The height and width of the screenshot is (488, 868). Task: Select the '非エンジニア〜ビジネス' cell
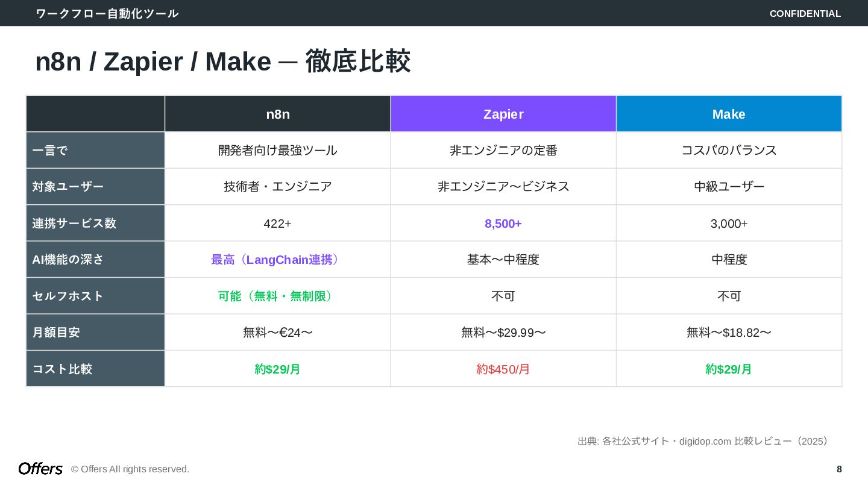point(503,187)
